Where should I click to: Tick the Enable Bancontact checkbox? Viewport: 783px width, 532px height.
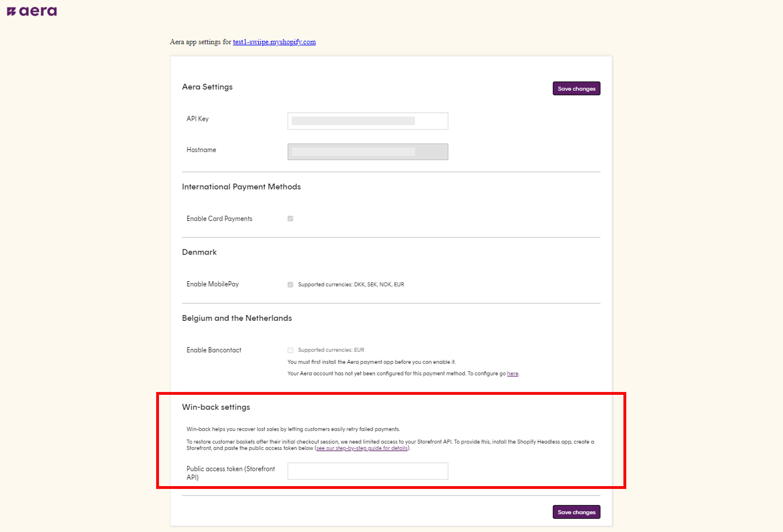tap(290, 350)
